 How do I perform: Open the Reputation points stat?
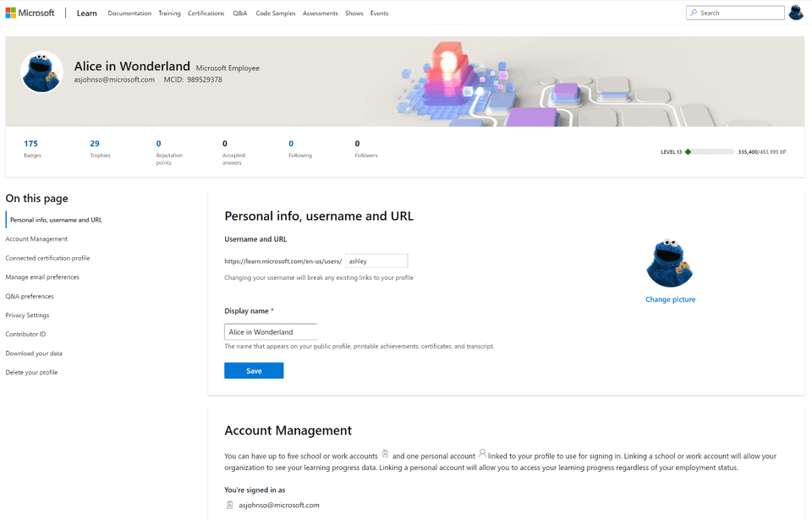(169, 151)
